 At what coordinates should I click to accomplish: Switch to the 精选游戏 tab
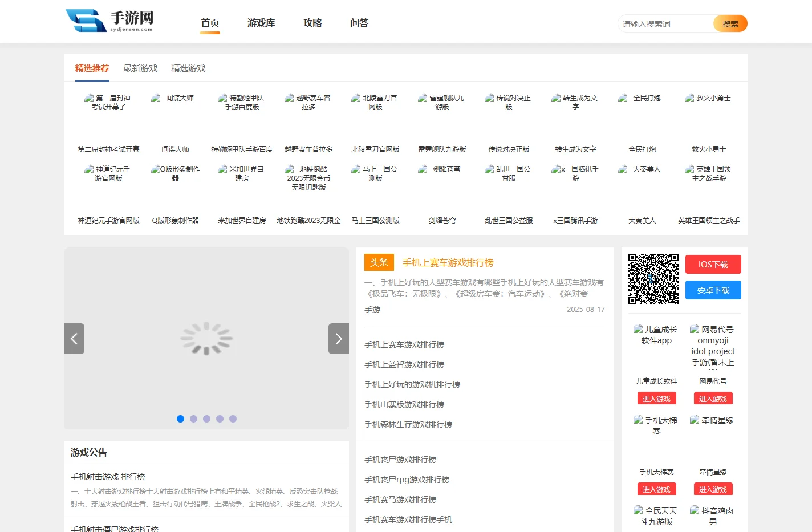[188, 68]
